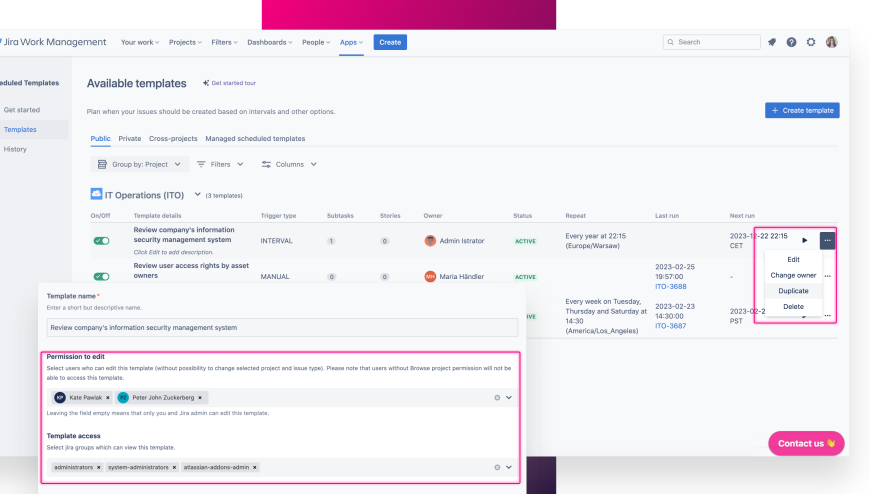
Task: Open the three-dot menu for Maria Händler's template
Action: (827, 276)
